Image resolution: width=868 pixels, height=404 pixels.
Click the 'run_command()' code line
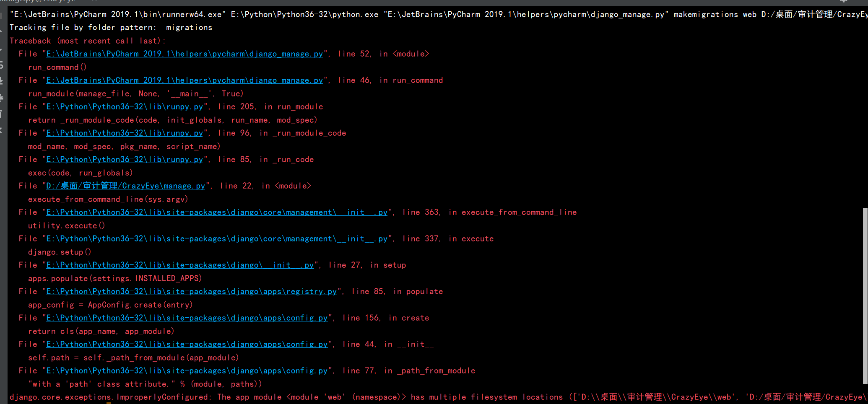pos(57,67)
